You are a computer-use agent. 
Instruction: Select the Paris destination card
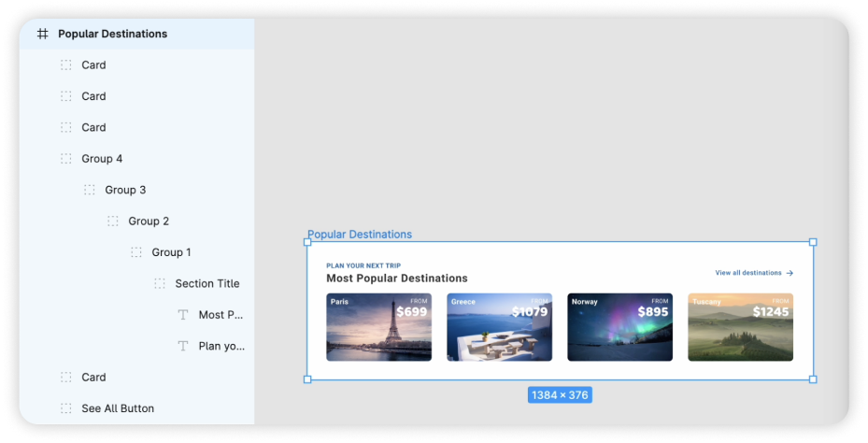coord(378,327)
